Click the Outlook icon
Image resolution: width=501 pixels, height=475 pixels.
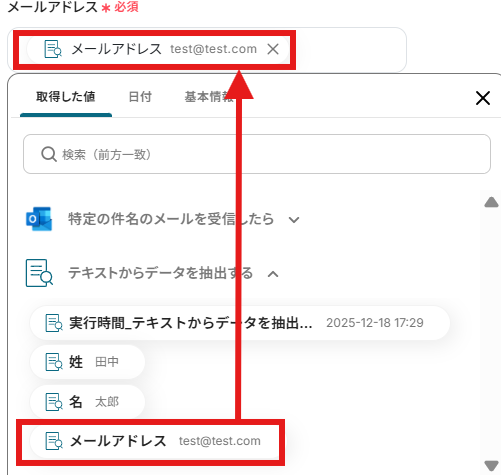click(x=39, y=219)
